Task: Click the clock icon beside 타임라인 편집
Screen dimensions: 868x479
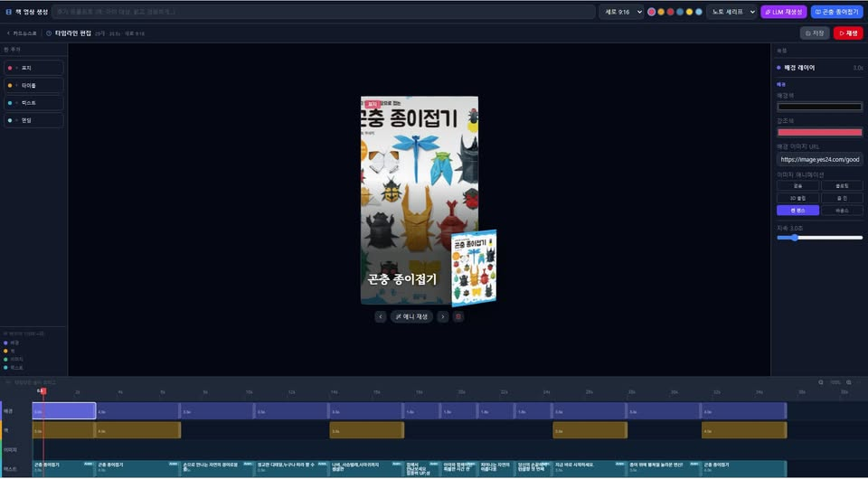Action: pos(49,33)
